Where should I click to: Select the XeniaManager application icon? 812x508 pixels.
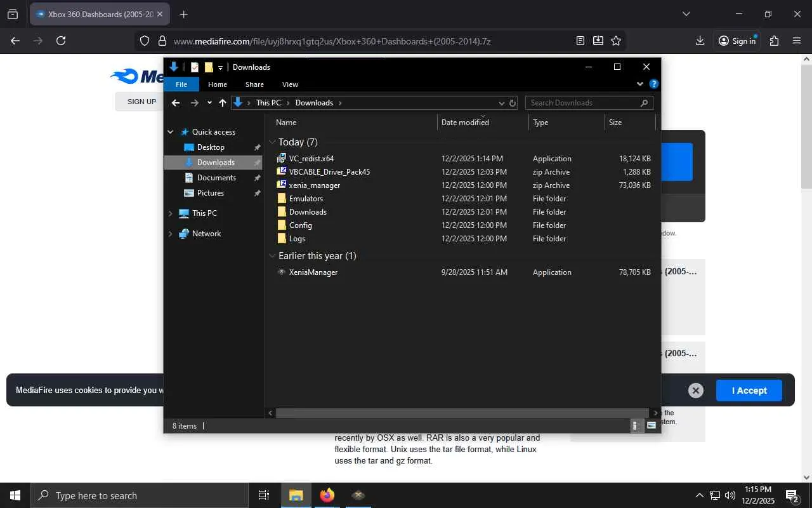click(x=282, y=272)
